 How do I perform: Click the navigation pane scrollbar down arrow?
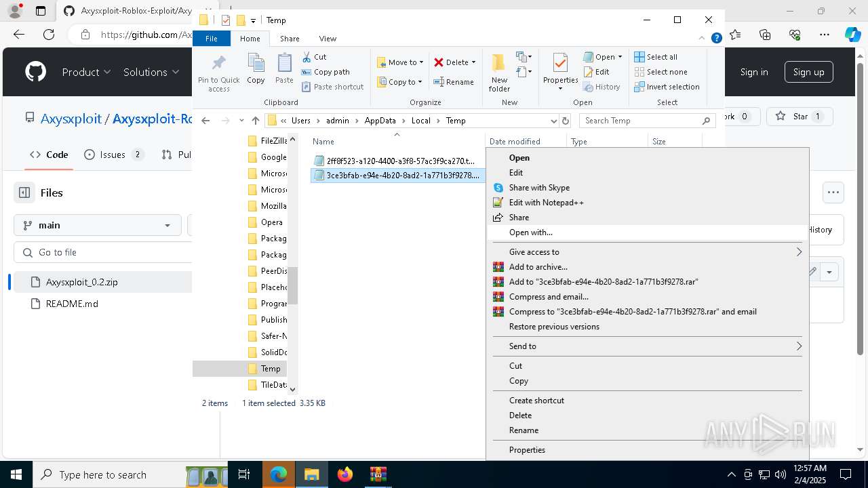pyautogui.click(x=293, y=389)
